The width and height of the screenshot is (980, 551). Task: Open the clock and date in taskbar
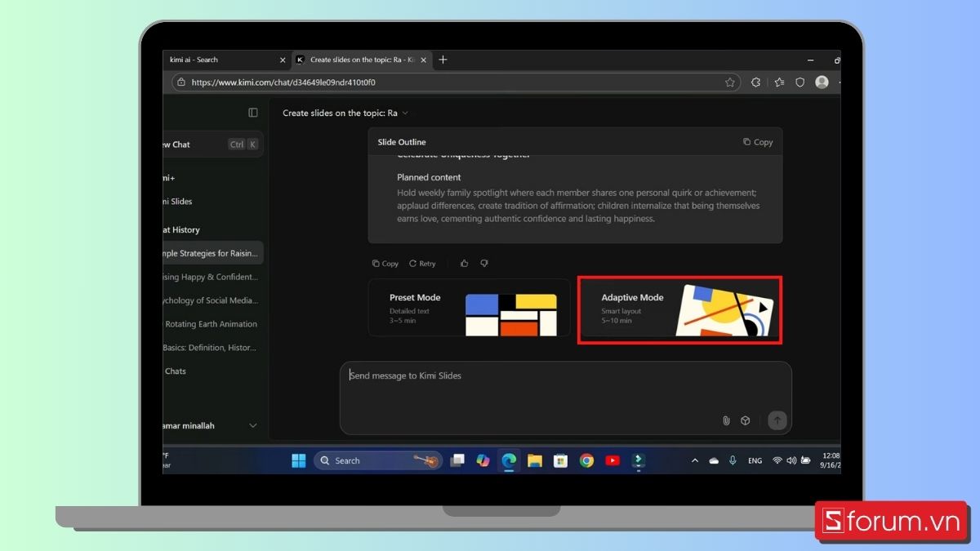pos(830,460)
